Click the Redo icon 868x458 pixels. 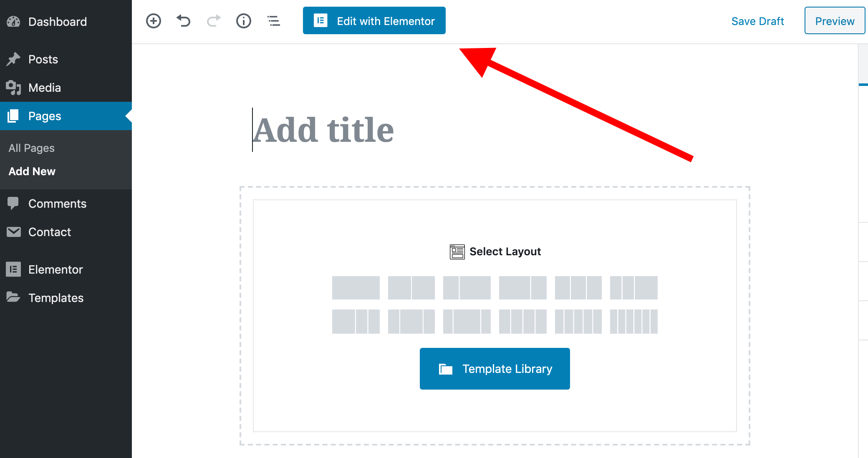(212, 21)
